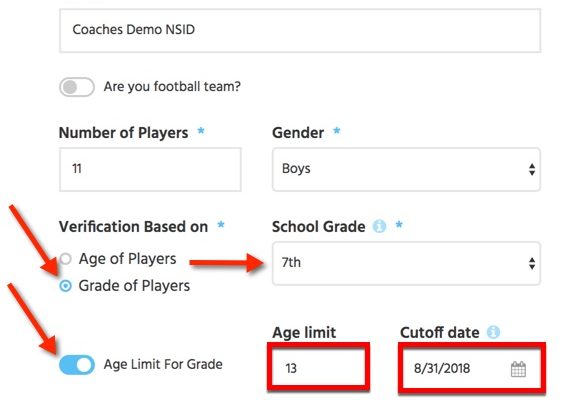
Task: Expand the School Grade dropdown showing 7th
Action: pyautogui.click(x=406, y=263)
